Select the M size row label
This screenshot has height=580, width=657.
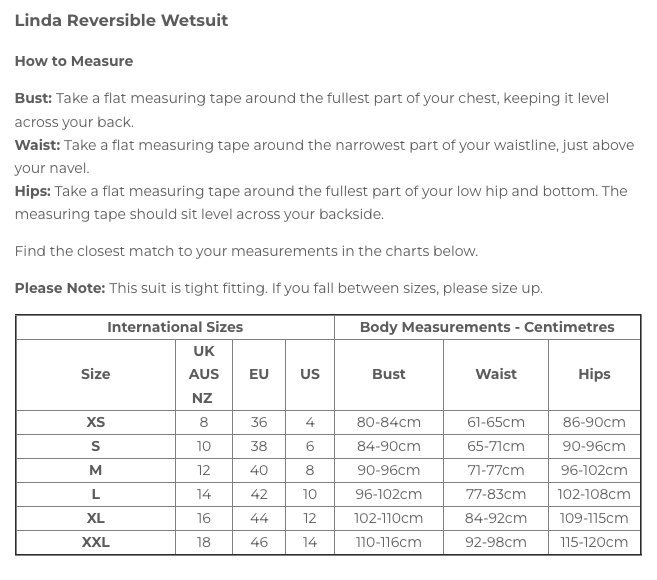coord(96,470)
